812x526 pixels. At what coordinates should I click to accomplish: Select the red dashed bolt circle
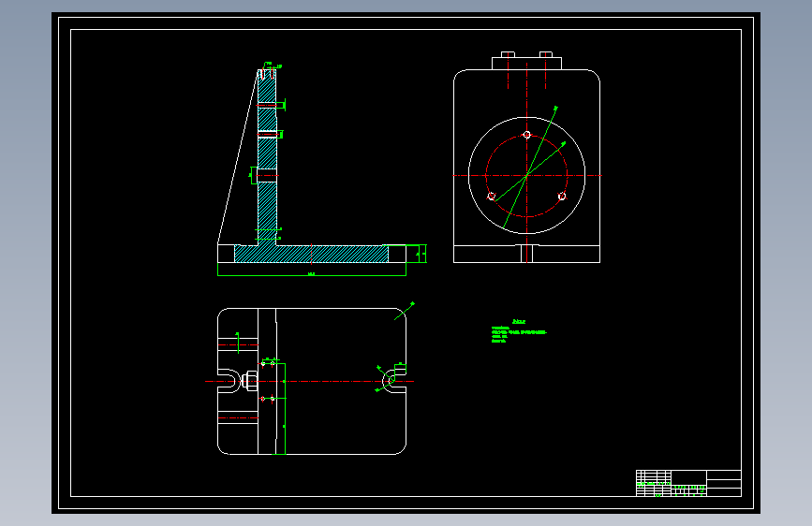pos(526,176)
